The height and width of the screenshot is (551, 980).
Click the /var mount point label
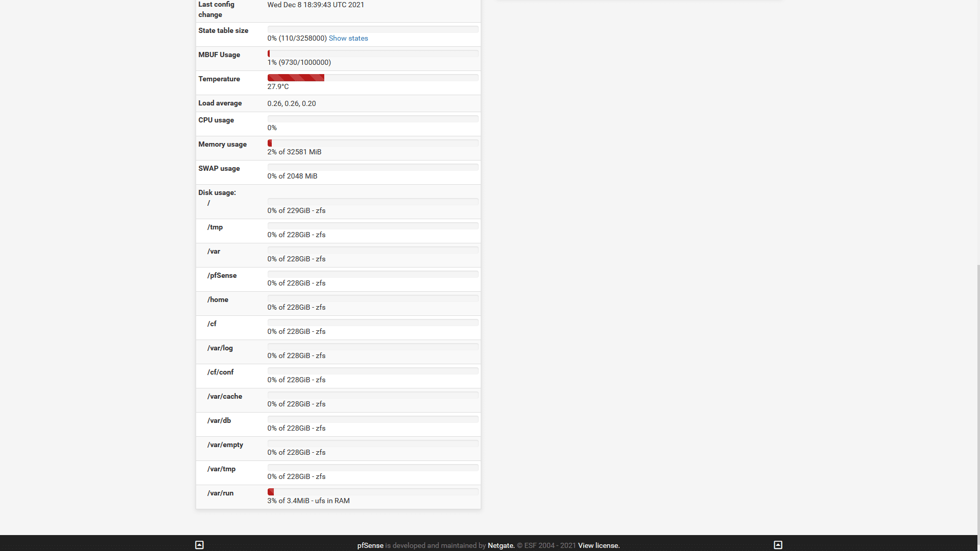[x=214, y=251]
